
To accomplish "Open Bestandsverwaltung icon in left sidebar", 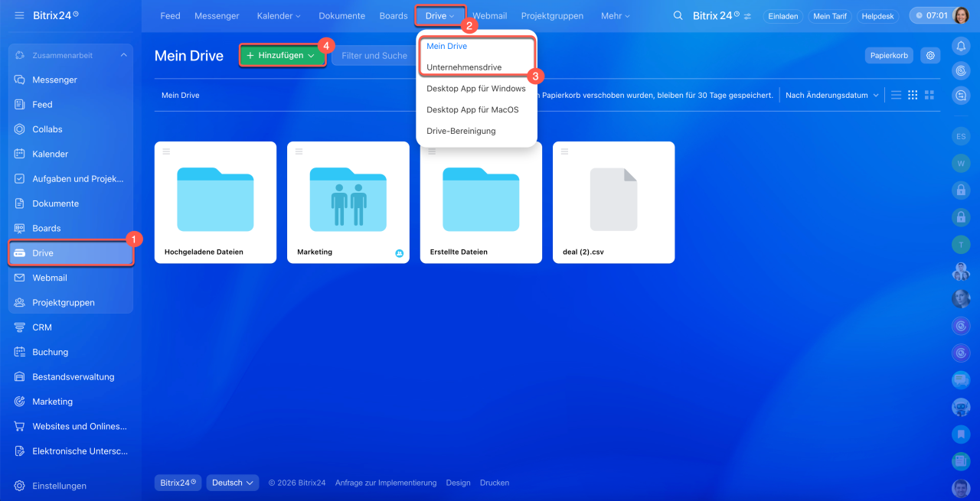I will coord(20,376).
